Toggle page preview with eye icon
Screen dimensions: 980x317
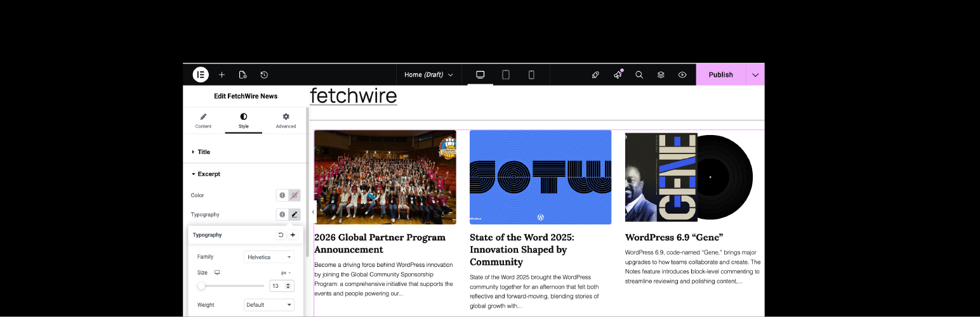(x=682, y=75)
